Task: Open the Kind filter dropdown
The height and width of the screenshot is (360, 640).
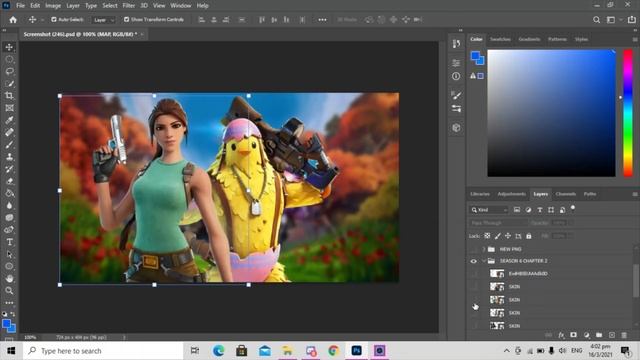Action: 488,210
